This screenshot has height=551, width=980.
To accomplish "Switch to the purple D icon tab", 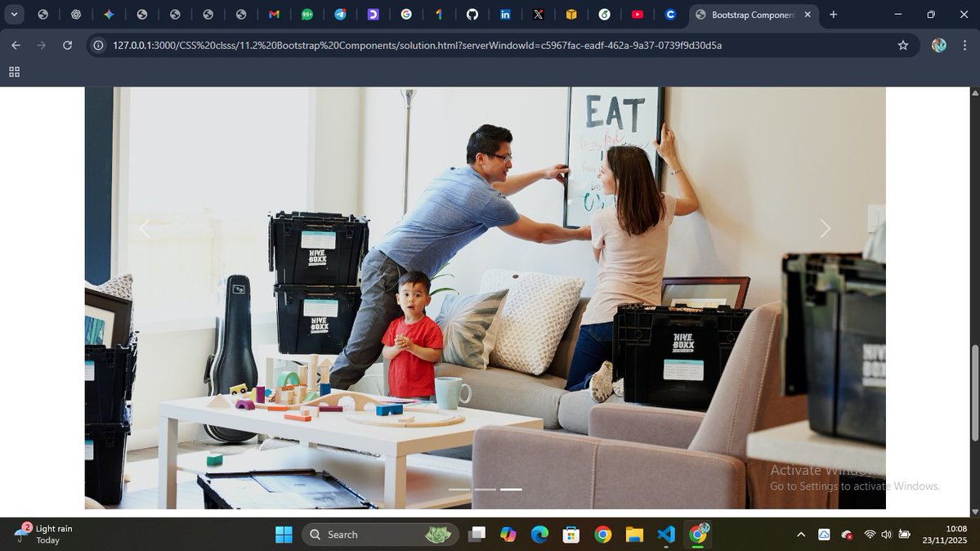I will coord(374,15).
